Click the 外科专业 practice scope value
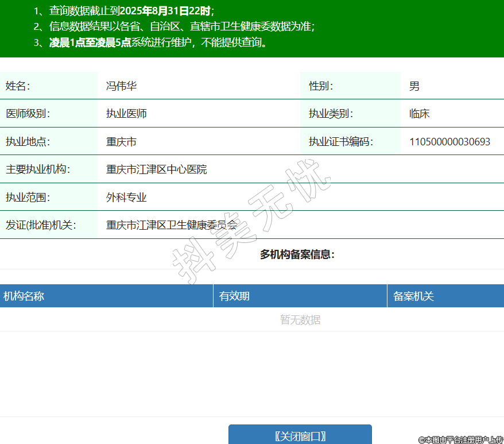The image size is (504, 444). (126, 198)
